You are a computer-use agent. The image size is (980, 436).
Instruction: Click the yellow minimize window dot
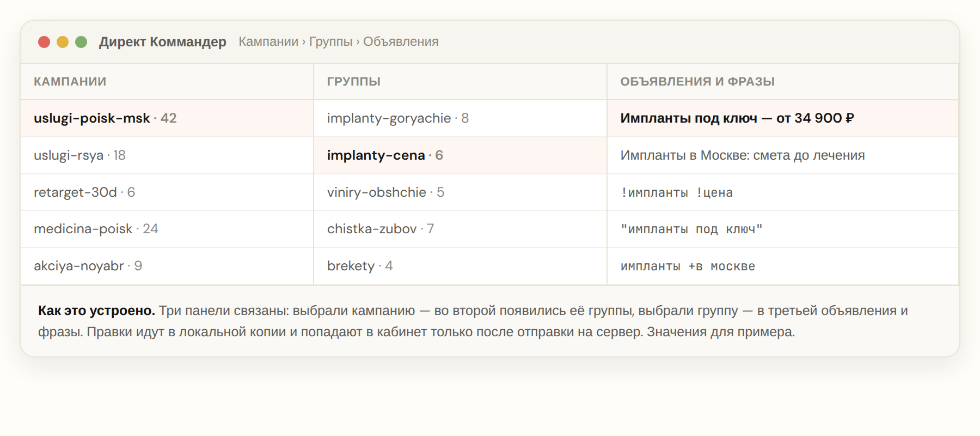[x=63, y=42]
